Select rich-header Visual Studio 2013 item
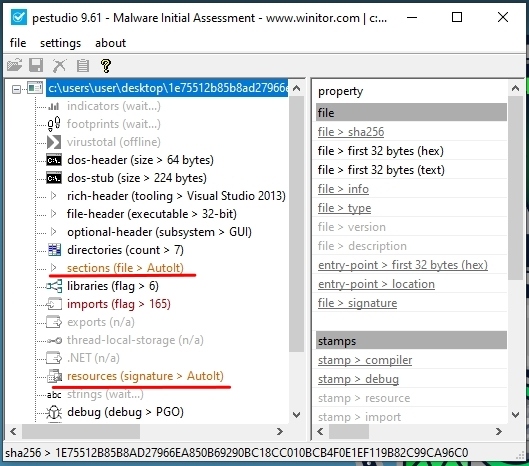The width and height of the screenshot is (529, 466). point(176,196)
